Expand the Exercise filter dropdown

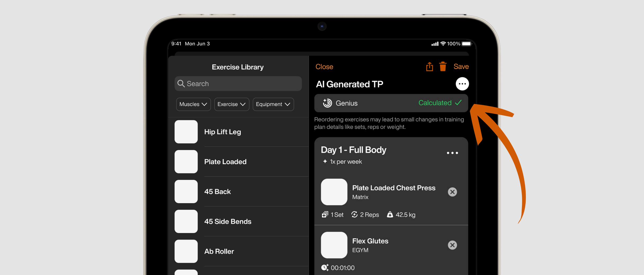point(231,104)
